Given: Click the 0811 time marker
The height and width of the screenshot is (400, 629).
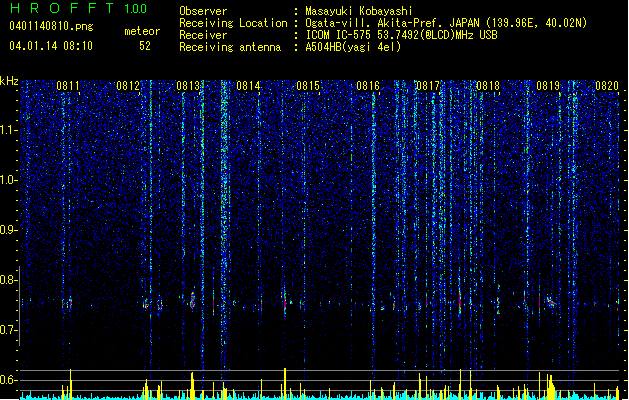Looking at the screenshot, I should [68, 86].
